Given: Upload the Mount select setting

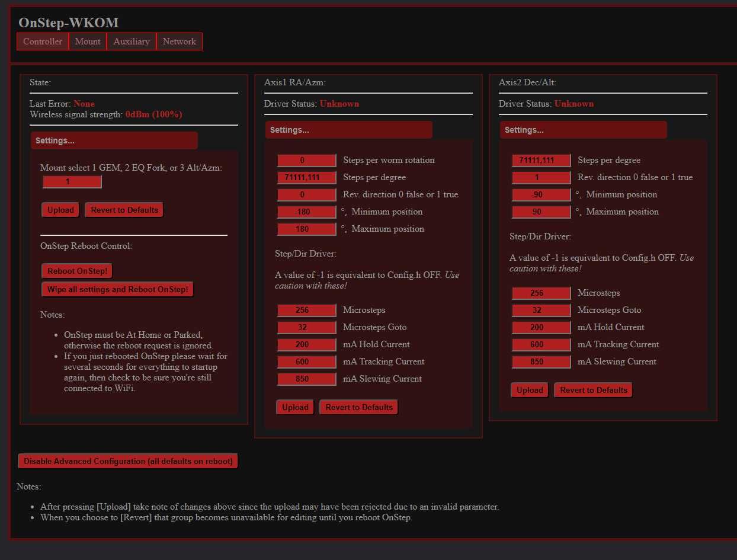Looking at the screenshot, I should pos(60,210).
